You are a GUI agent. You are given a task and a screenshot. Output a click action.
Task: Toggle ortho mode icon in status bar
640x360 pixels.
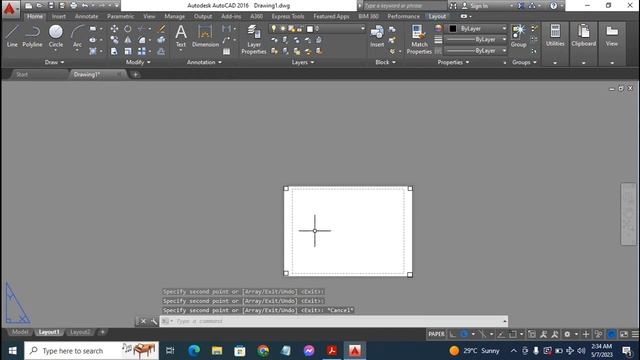[x=453, y=334]
